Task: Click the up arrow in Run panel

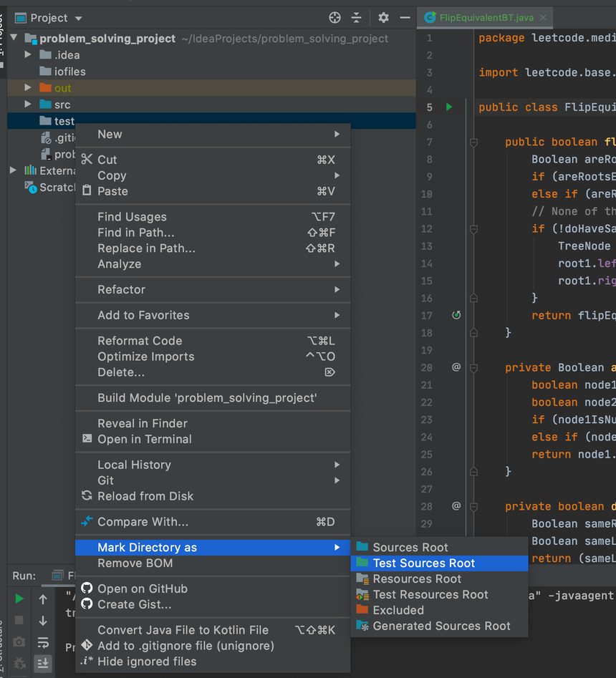Action: [x=43, y=599]
